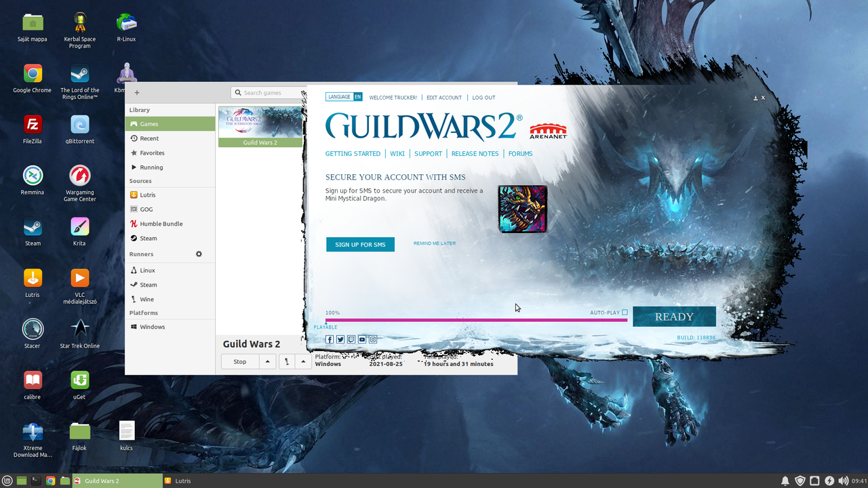Open the Fájlok folder on desktop

coord(80,435)
